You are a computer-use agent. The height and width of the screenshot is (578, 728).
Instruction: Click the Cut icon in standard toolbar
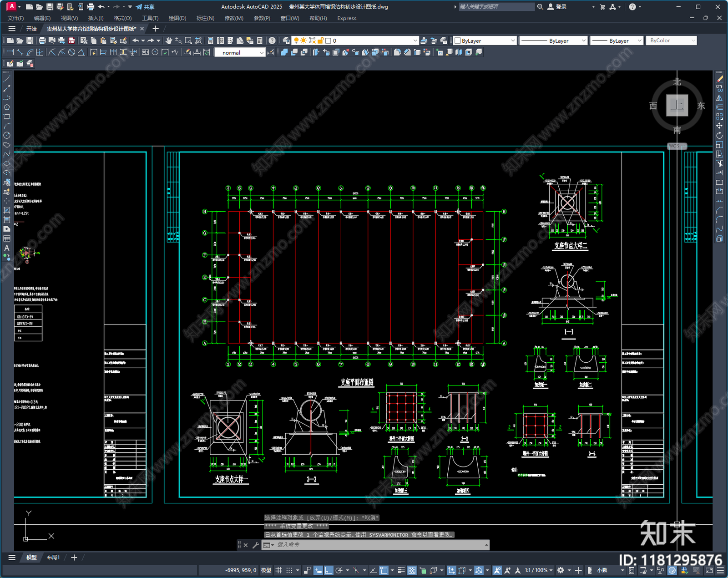[84, 41]
